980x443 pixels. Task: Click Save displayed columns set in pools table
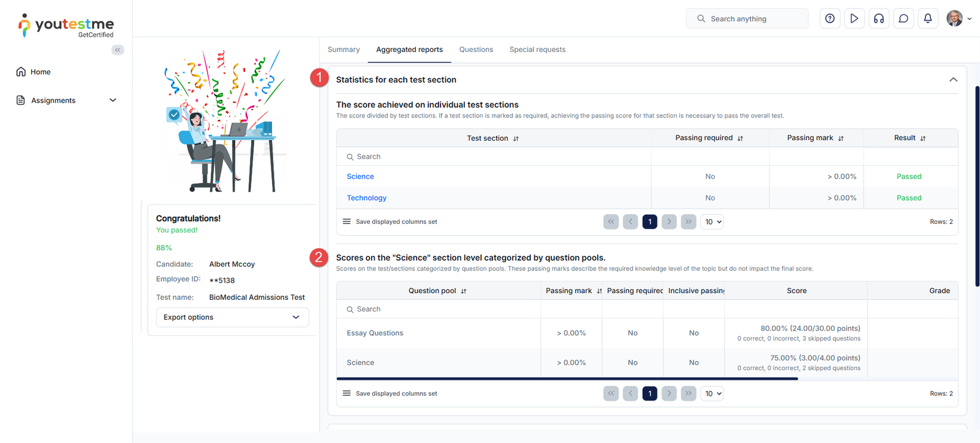(x=396, y=394)
